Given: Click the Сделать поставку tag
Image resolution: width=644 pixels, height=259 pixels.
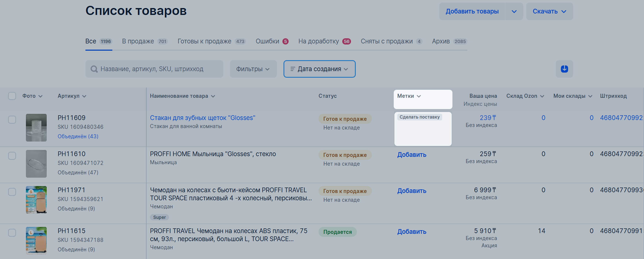Looking at the screenshot, I should (x=419, y=117).
